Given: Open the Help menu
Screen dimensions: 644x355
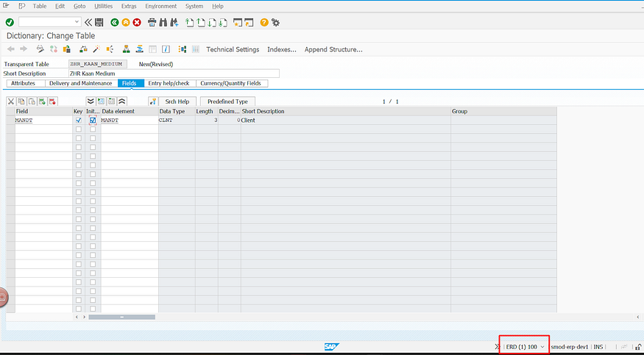Looking at the screenshot, I should (218, 6).
